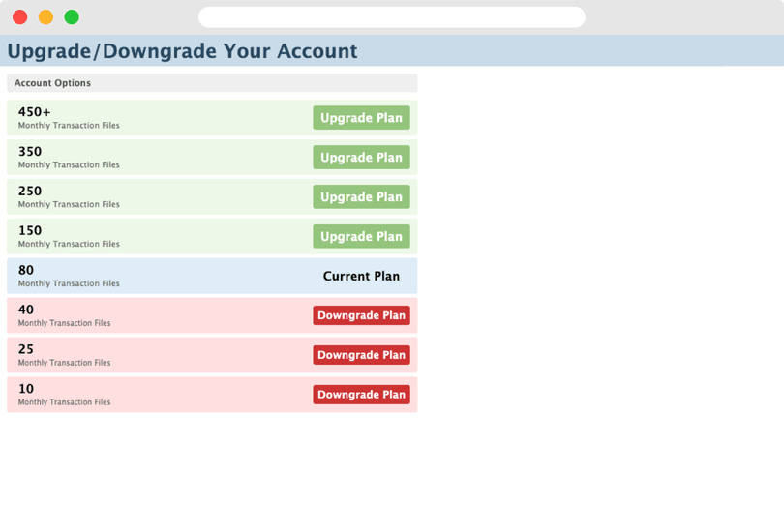Click the 250 plan number text
Screen dimensions: 784x532
click(x=30, y=192)
